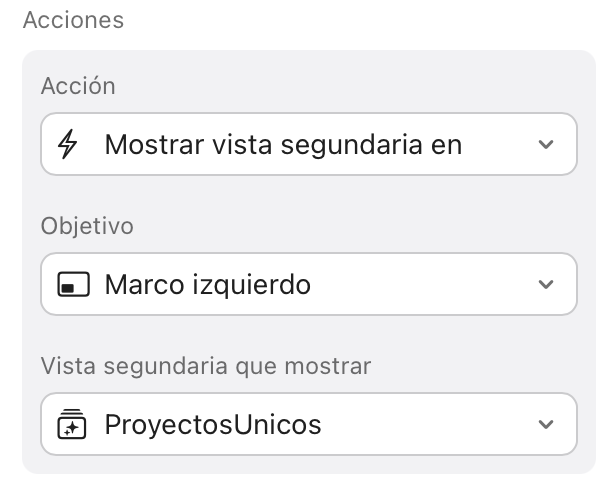Viewport: 614px width, 486px height.
Task: Expand the ProyectosUnicos dropdown chevron
Action: point(545,425)
